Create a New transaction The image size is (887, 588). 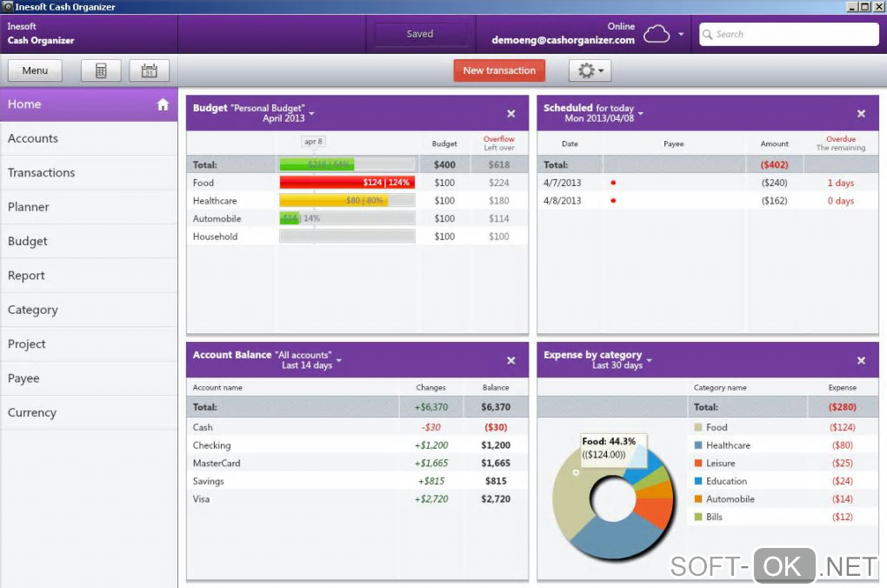click(x=499, y=70)
